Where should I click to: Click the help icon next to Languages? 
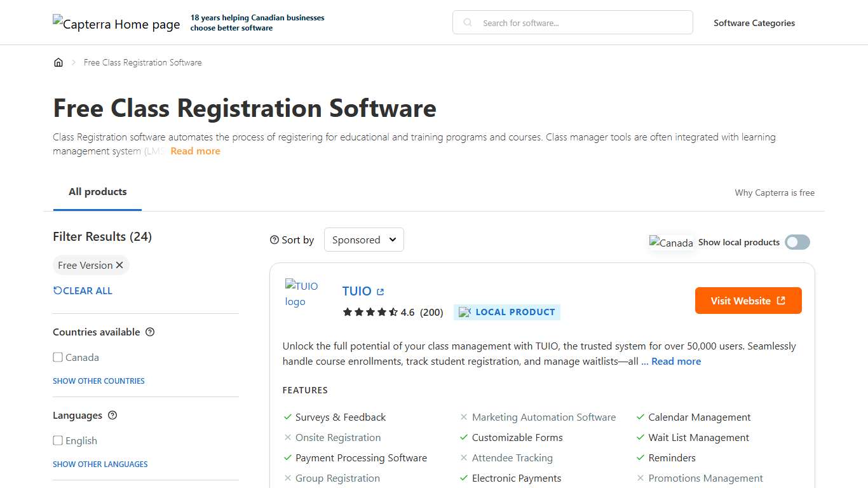(112, 415)
